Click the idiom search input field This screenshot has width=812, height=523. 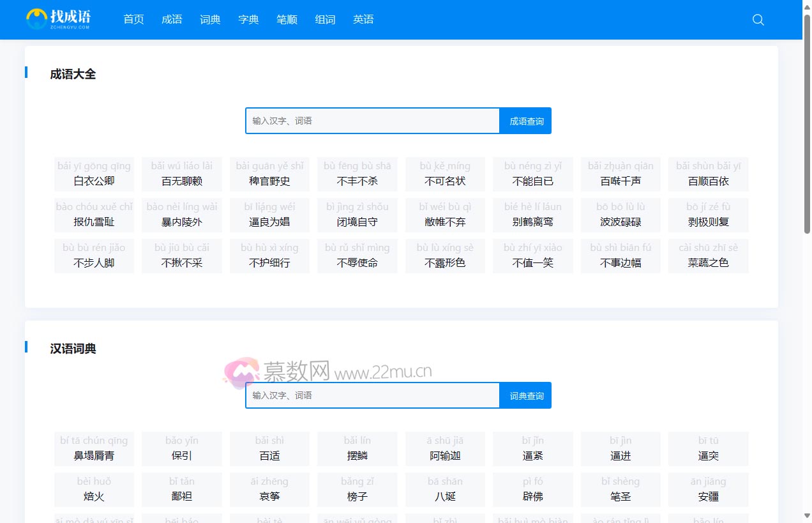[372, 120]
